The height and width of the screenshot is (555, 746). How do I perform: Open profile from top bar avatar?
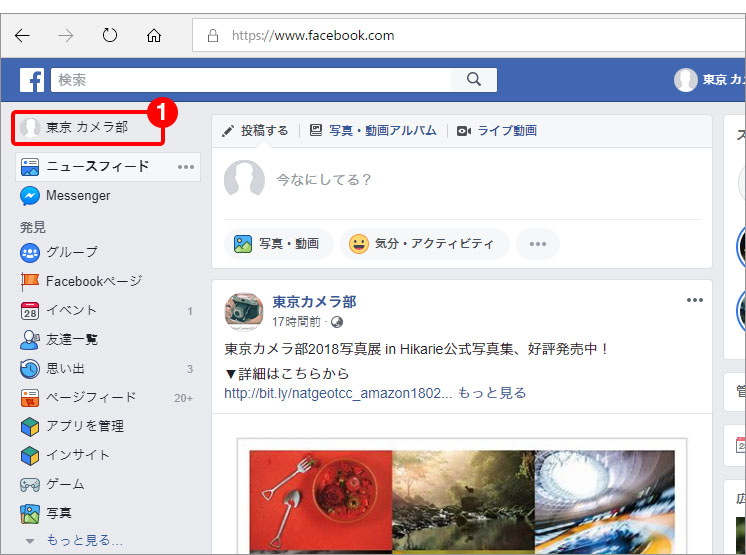pyautogui.click(x=686, y=79)
